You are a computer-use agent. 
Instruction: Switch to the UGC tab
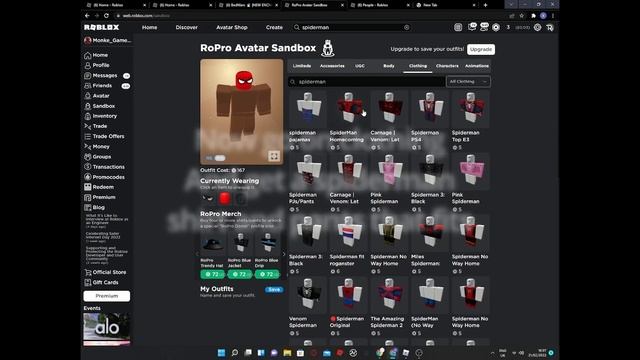(360, 66)
